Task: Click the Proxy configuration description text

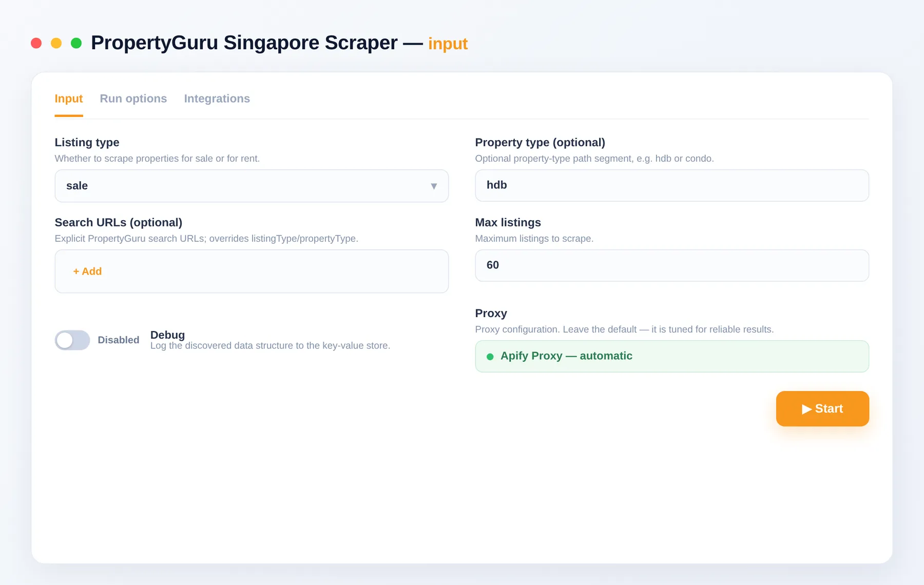Action: click(x=624, y=329)
